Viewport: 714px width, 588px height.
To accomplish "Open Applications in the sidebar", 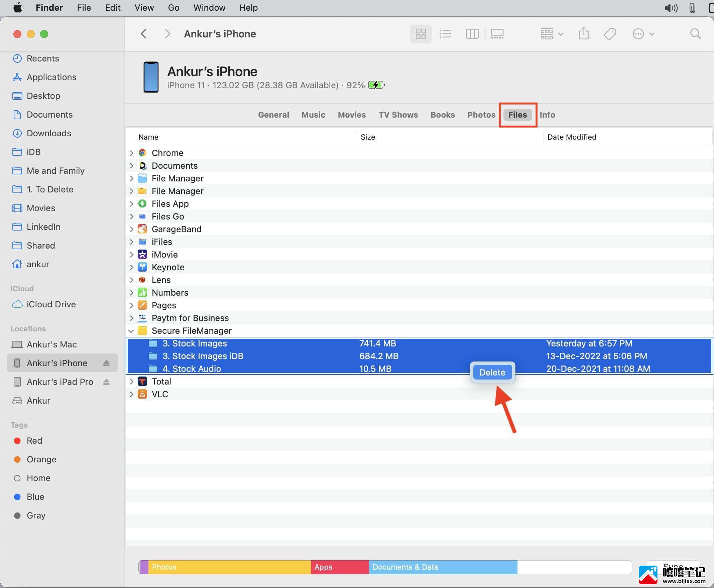I will click(x=51, y=77).
